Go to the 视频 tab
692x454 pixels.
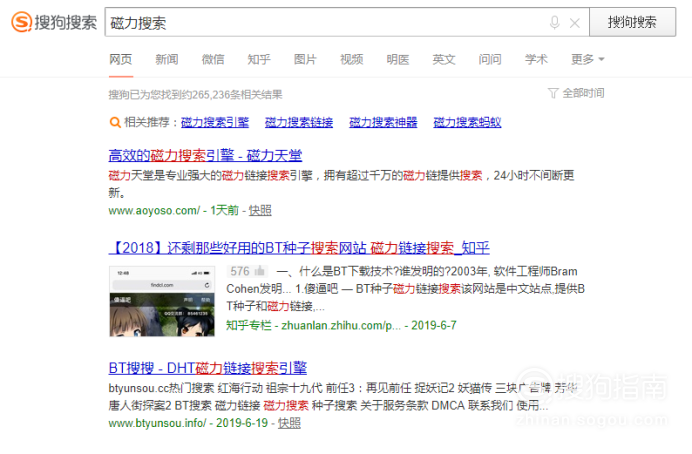pos(352,59)
